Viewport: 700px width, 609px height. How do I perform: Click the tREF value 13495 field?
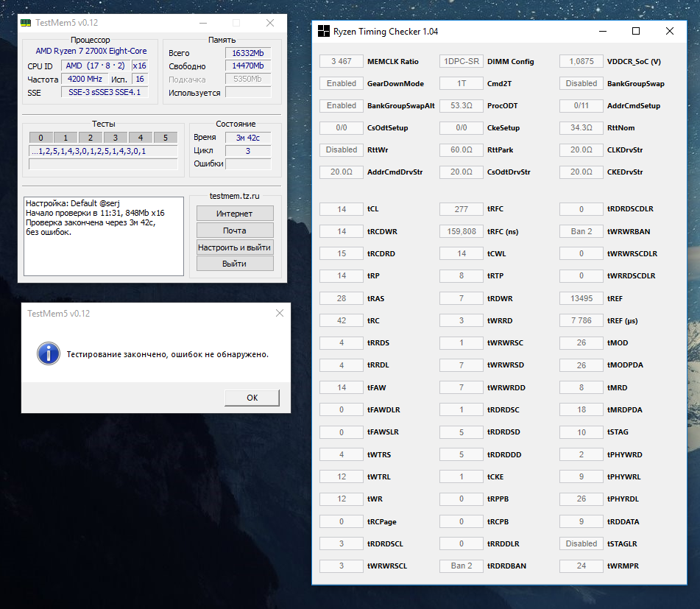point(581,298)
